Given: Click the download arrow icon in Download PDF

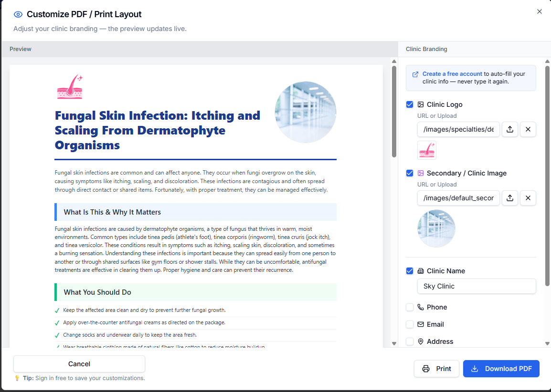Looking at the screenshot, I should [475, 369].
